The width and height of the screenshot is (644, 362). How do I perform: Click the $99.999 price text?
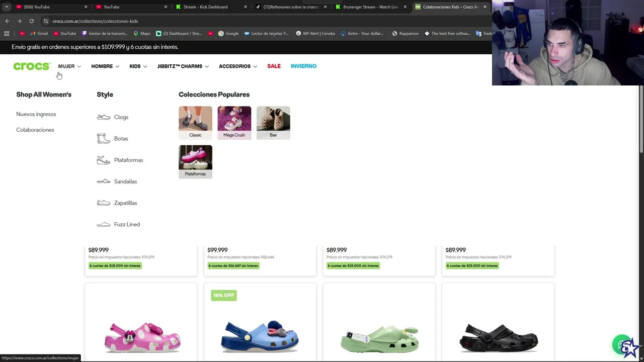point(217,250)
